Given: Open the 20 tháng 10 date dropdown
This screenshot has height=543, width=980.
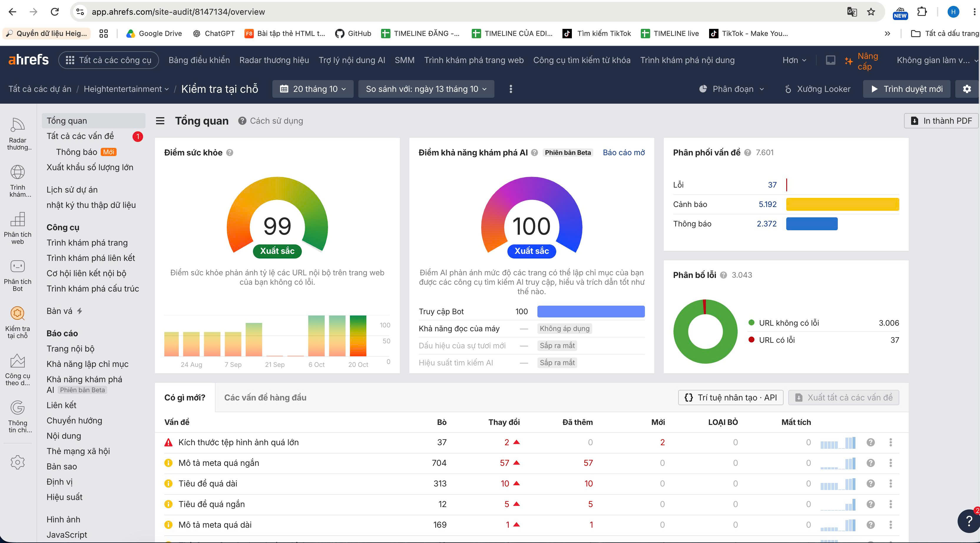Looking at the screenshot, I should pos(313,89).
